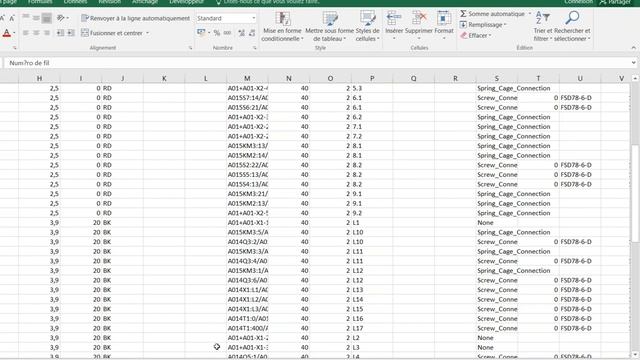This screenshot has width=640, height=360.
Task: Open Styles de cellules gallery
Action: [367, 27]
